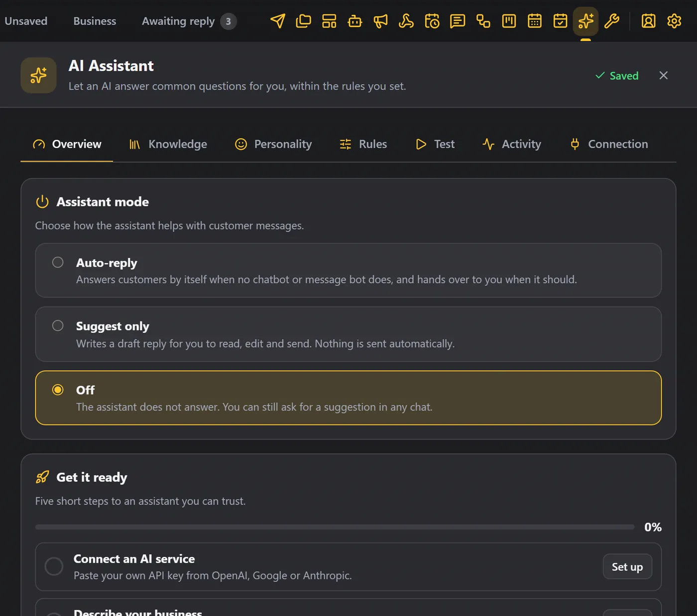Click the Connect an AI service title
Viewport: 697px width, 616px height.
click(x=134, y=559)
